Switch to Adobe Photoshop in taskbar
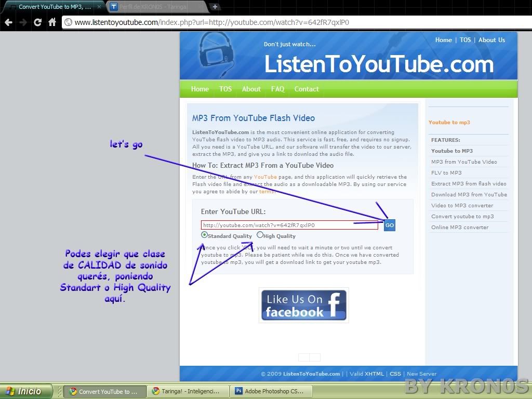The height and width of the screenshot is (399, 532). 269,391
